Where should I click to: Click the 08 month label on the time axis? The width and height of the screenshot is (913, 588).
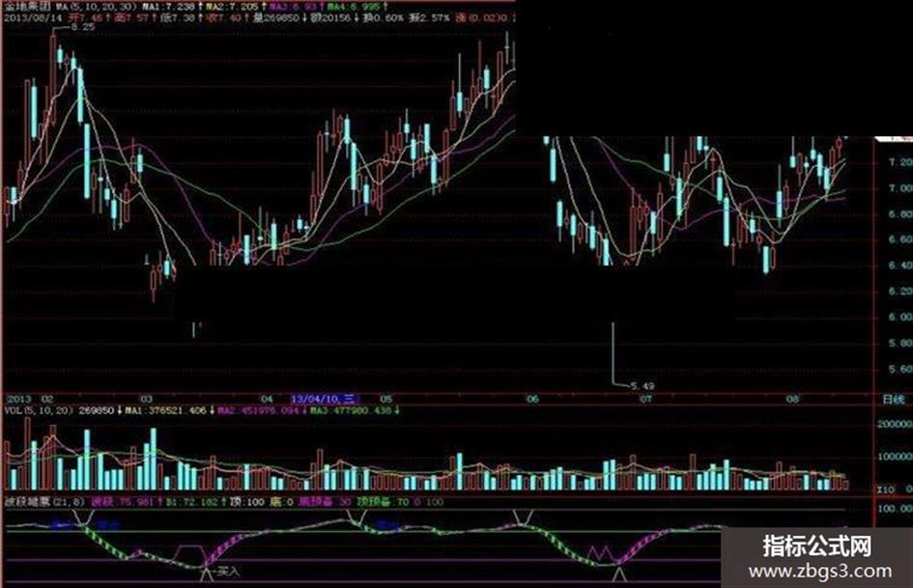pos(792,399)
